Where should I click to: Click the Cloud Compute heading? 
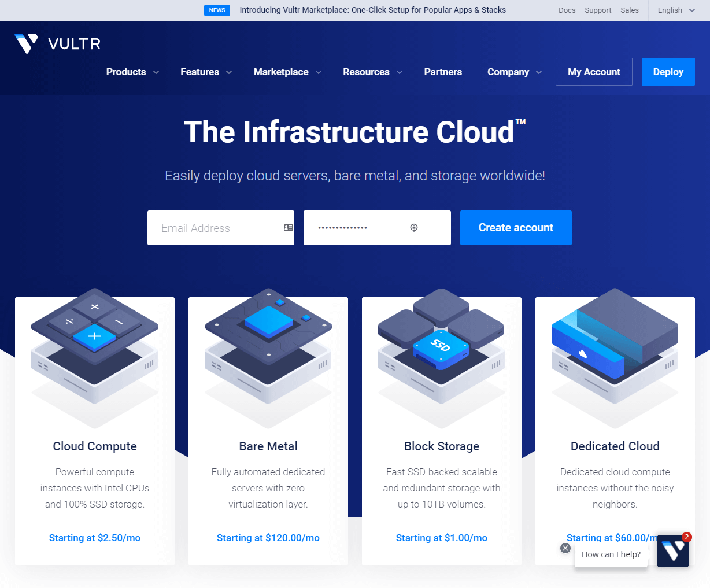pyautogui.click(x=95, y=446)
